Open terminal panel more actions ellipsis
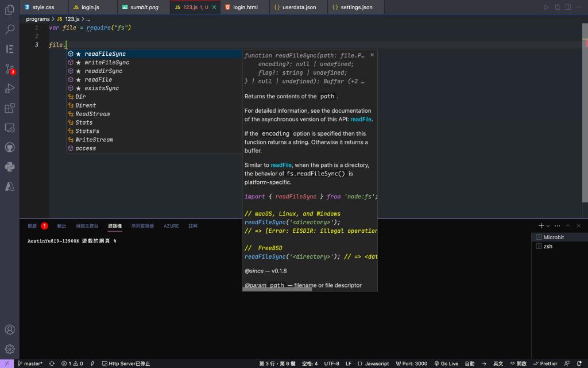Viewport: 588px width, 368px height. pyautogui.click(x=557, y=225)
